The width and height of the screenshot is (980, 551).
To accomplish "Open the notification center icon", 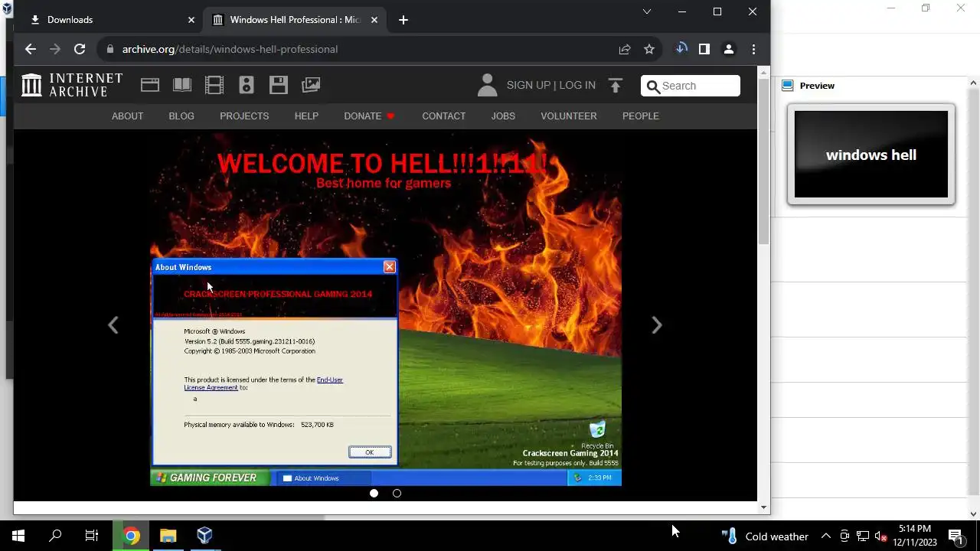I will click(x=955, y=536).
